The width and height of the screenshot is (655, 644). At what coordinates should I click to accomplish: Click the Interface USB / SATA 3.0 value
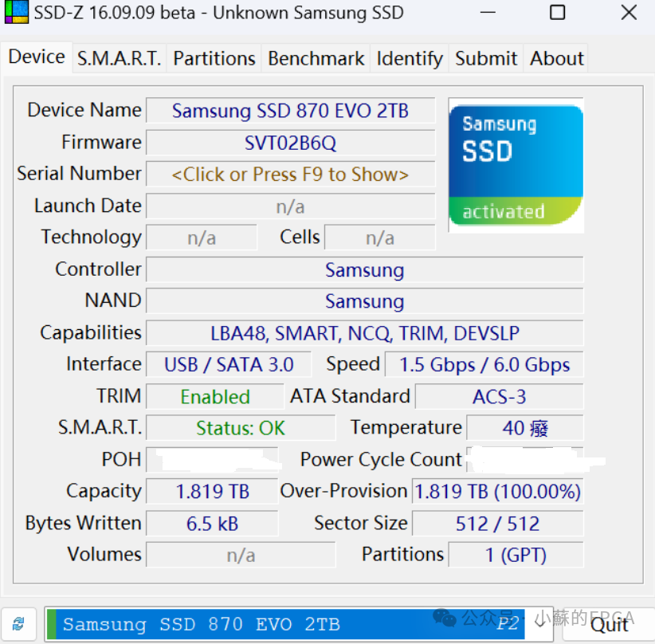click(x=229, y=364)
